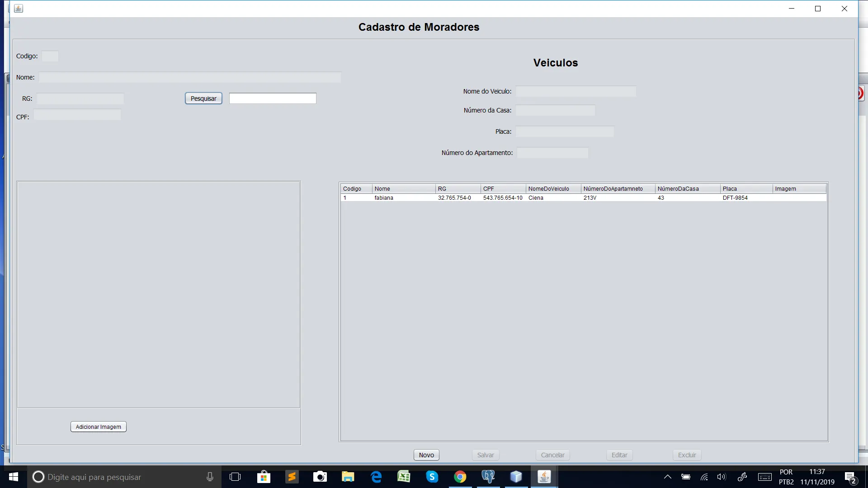The width and height of the screenshot is (868, 488).
Task: Open Sublime Text from taskbar
Action: coord(292,477)
